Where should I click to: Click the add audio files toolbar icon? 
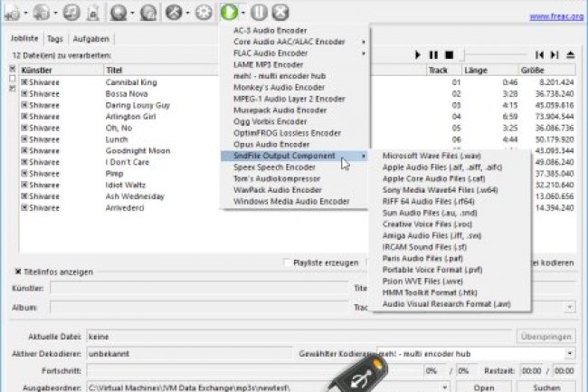tap(14, 14)
